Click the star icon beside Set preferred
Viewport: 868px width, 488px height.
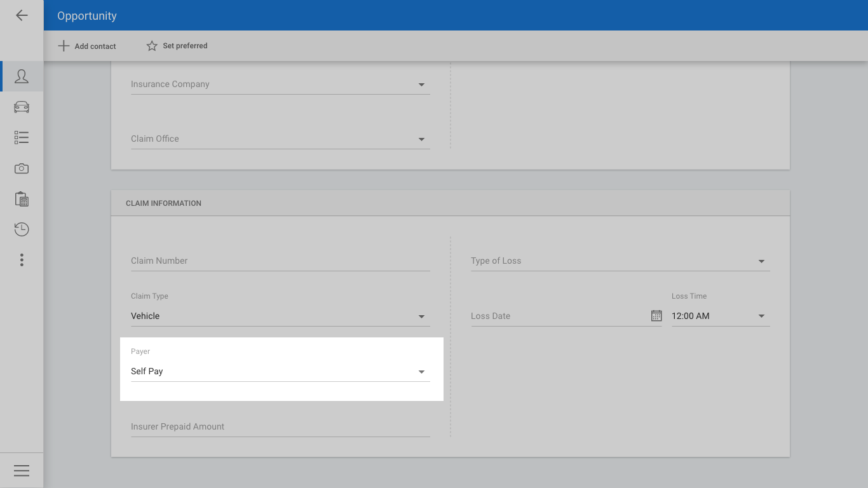[x=152, y=46]
